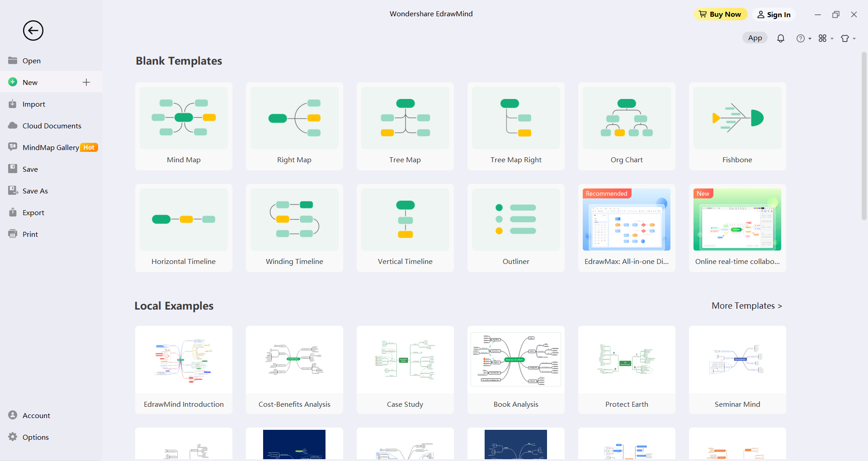Choose Vertical Timeline template
This screenshot has height=461, width=868.
[x=405, y=228]
